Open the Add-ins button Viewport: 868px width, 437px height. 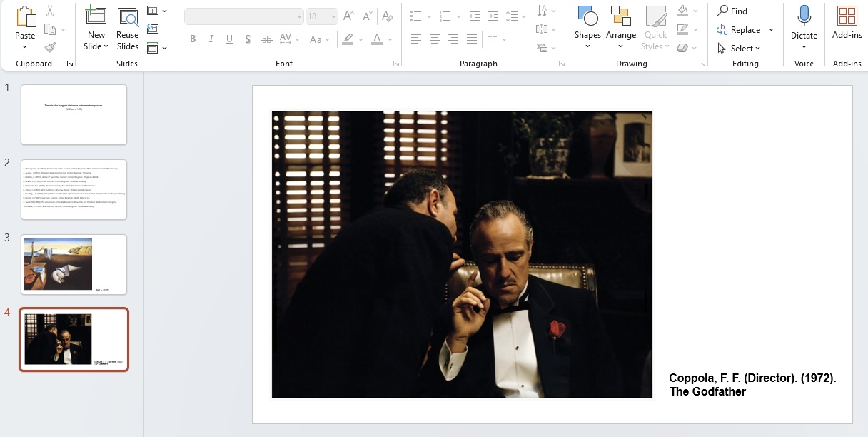pyautogui.click(x=847, y=23)
